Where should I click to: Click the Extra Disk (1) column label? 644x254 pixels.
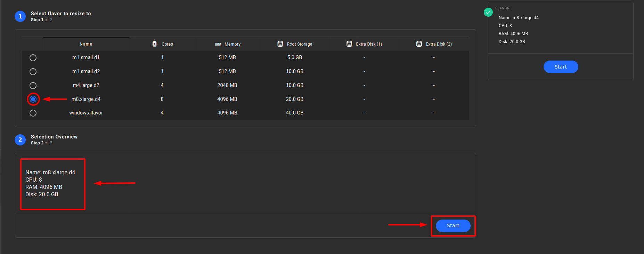[x=369, y=44]
